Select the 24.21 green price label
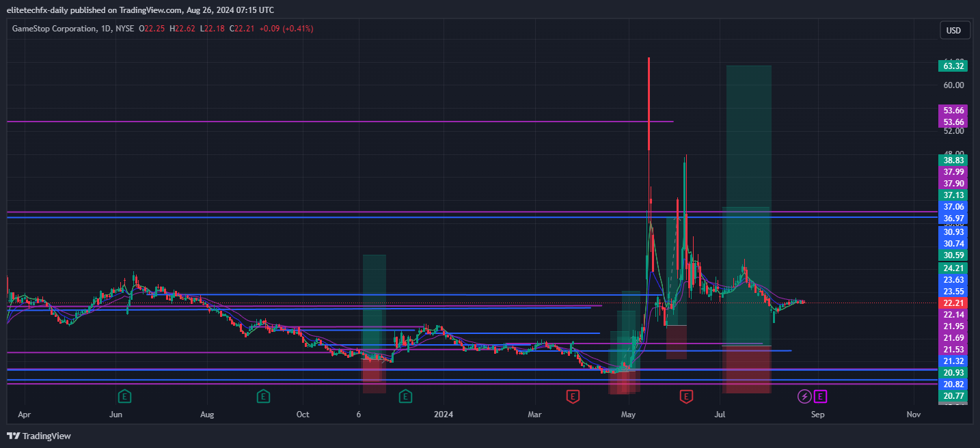The width and height of the screenshot is (980, 448). [x=953, y=268]
